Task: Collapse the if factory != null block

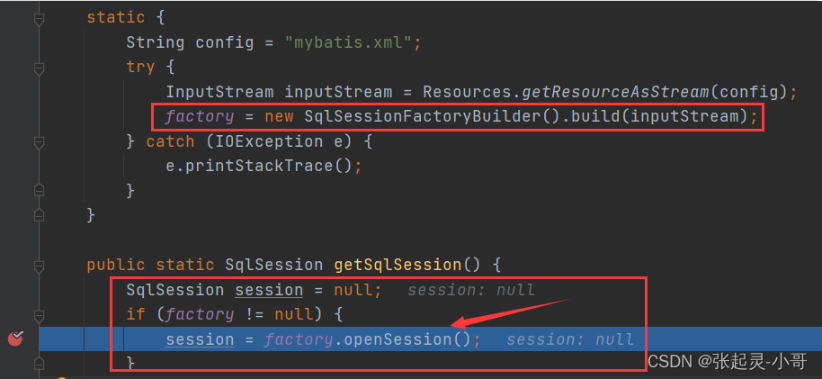Action: pyautogui.click(x=39, y=315)
